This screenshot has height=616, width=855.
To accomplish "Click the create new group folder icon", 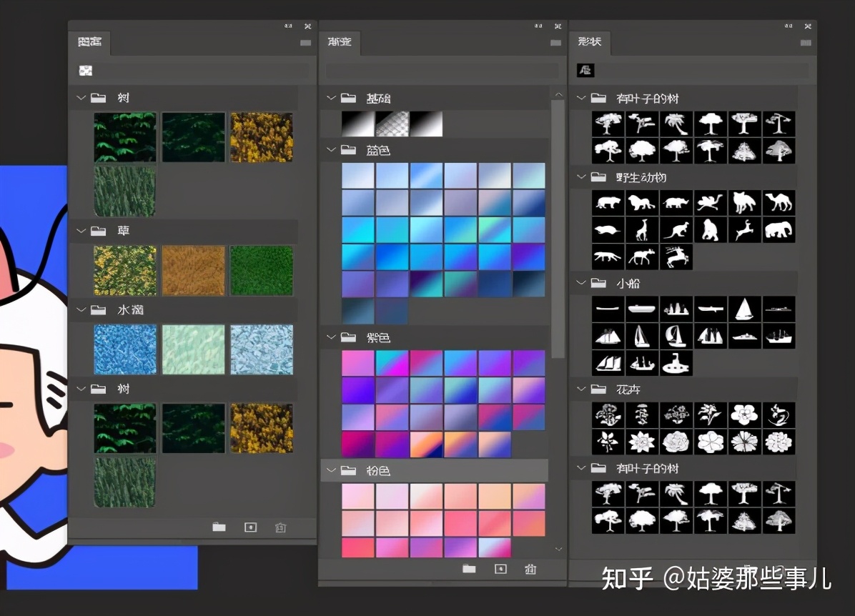I will tap(219, 527).
